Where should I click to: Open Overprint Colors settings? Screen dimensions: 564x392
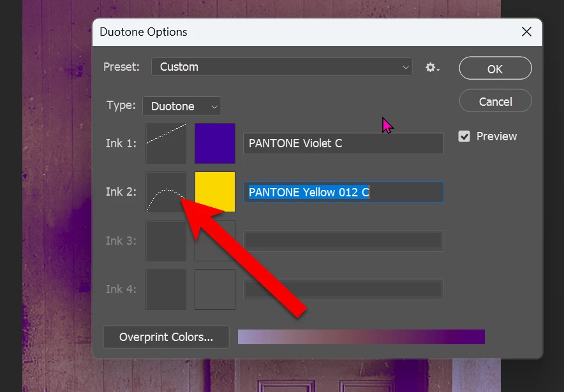tap(166, 337)
